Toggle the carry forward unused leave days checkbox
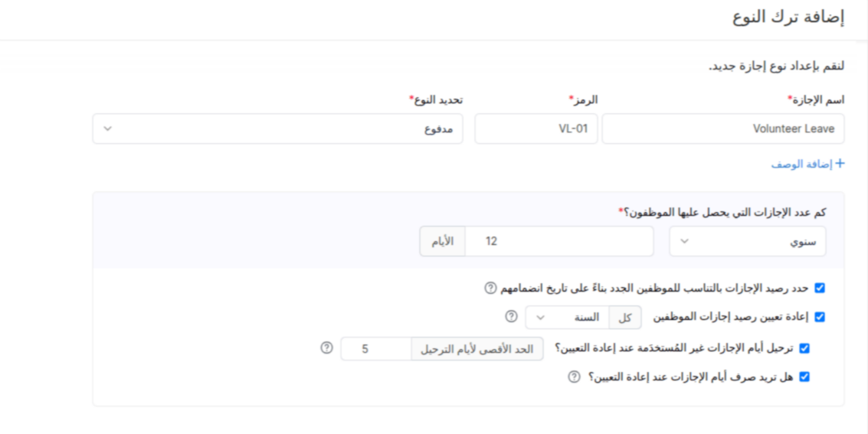The height and width of the screenshot is (434, 868). click(x=804, y=348)
